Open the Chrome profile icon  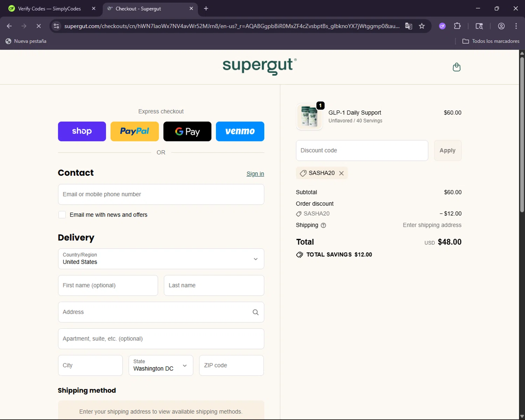coord(501,26)
